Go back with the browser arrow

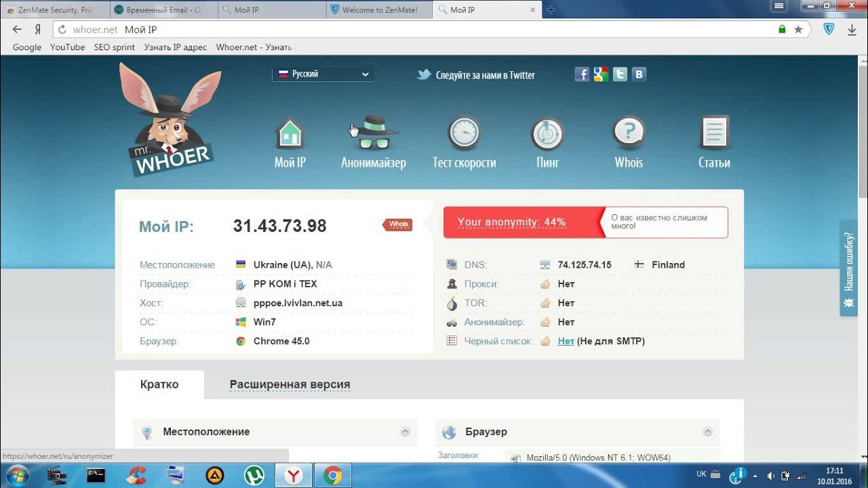[x=18, y=29]
